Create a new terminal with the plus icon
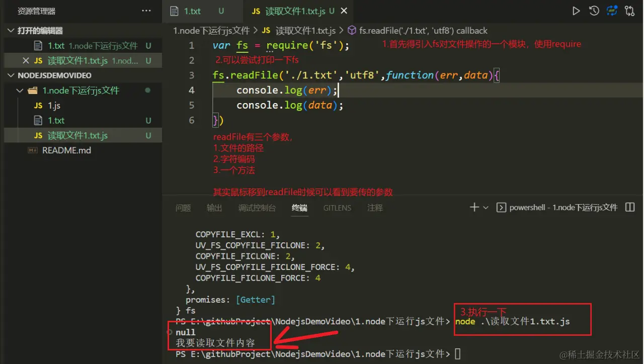Image resolution: width=644 pixels, height=364 pixels. pyautogui.click(x=475, y=207)
